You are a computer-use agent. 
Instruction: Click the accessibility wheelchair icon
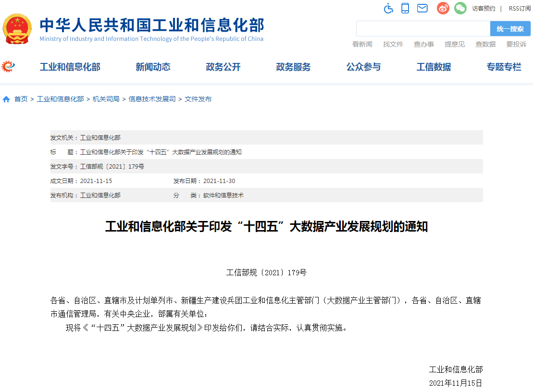pos(388,8)
